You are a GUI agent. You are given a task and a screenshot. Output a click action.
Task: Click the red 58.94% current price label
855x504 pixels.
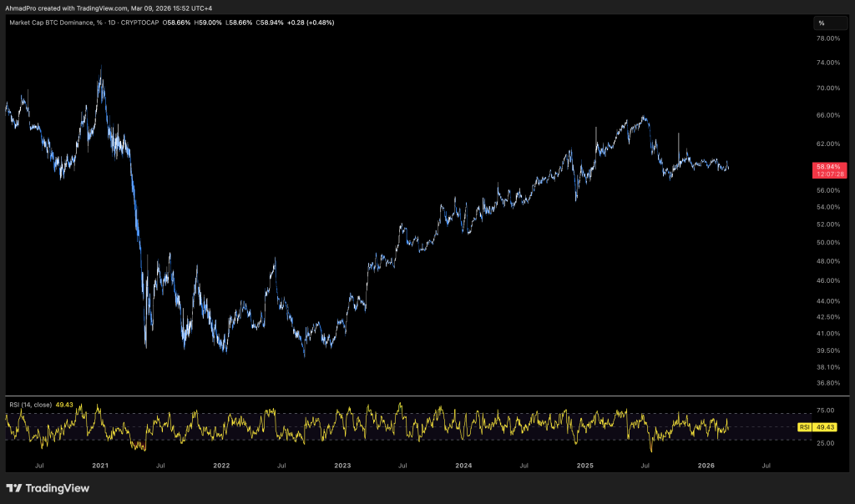[x=828, y=167]
